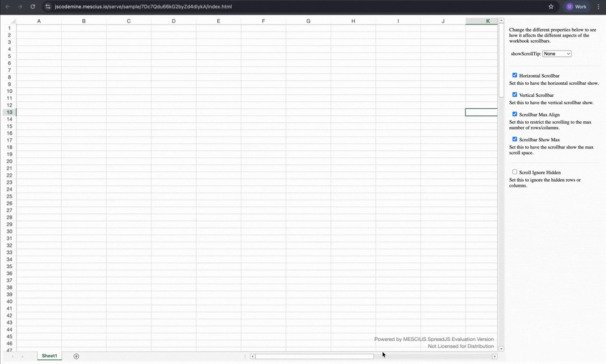The width and height of the screenshot is (606, 364).
Task: Turn off Scrollbar Show Max checkbox
Action: tap(515, 139)
